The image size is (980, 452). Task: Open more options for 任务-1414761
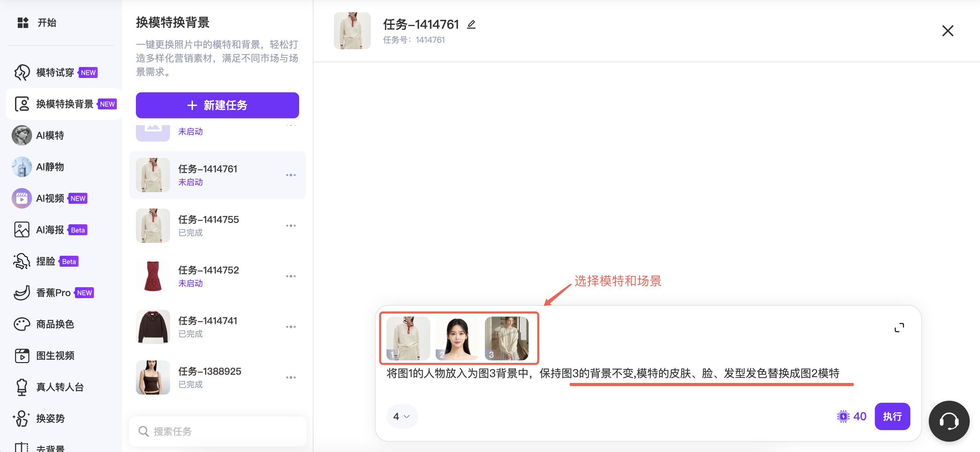point(291,175)
